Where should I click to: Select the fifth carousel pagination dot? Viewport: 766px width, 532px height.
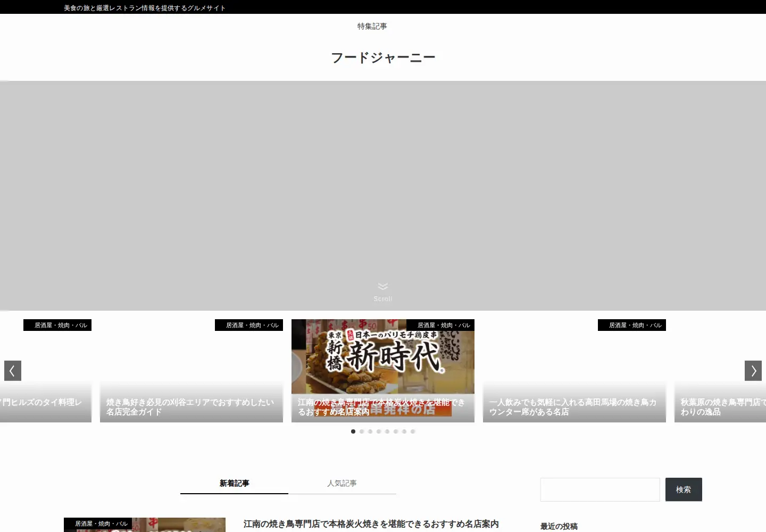pos(387,431)
